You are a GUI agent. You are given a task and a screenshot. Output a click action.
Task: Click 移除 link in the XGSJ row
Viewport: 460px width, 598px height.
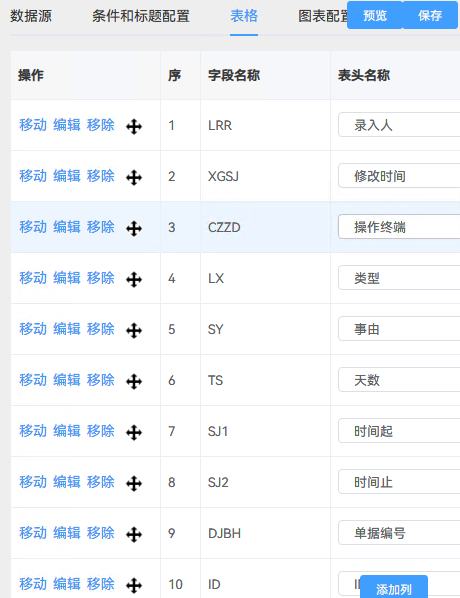pos(101,176)
